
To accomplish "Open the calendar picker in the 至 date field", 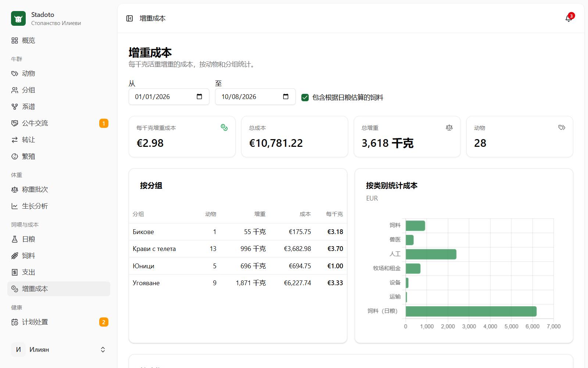I will (286, 96).
